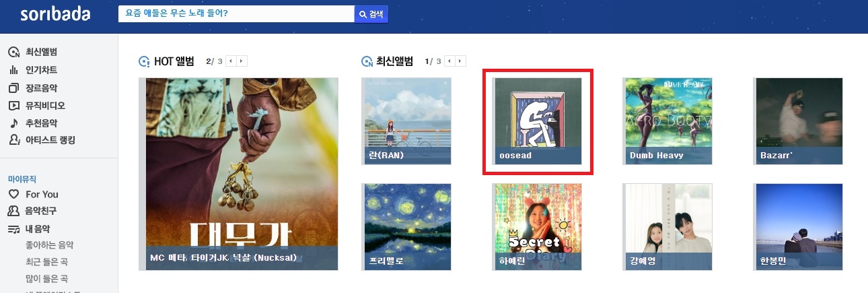868x293 pixels.
Task: Open the Dumb Heavy album thumbnail
Action: coord(668,121)
